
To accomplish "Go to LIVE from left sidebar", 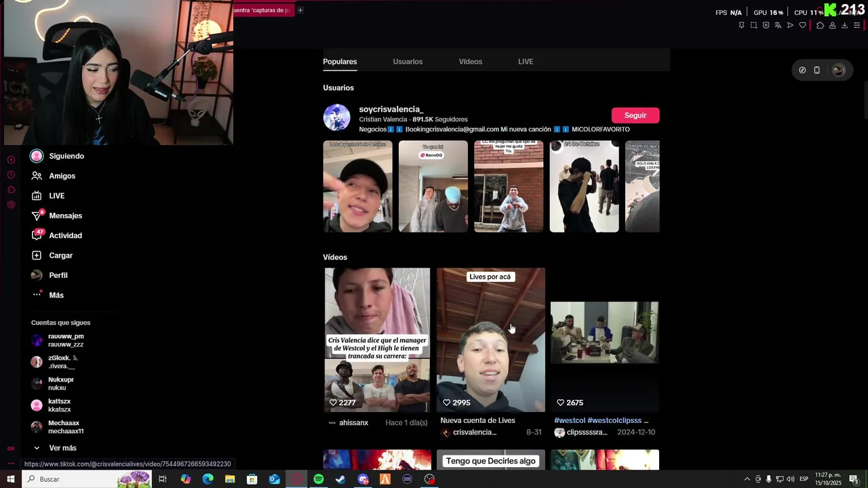I will (x=47, y=196).
